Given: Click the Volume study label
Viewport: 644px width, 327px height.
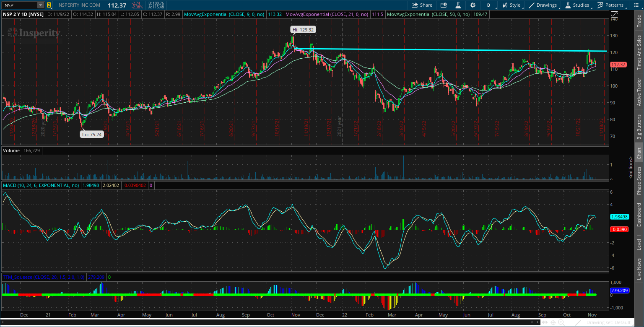Looking at the screenshot, I should tap(11, 150).
